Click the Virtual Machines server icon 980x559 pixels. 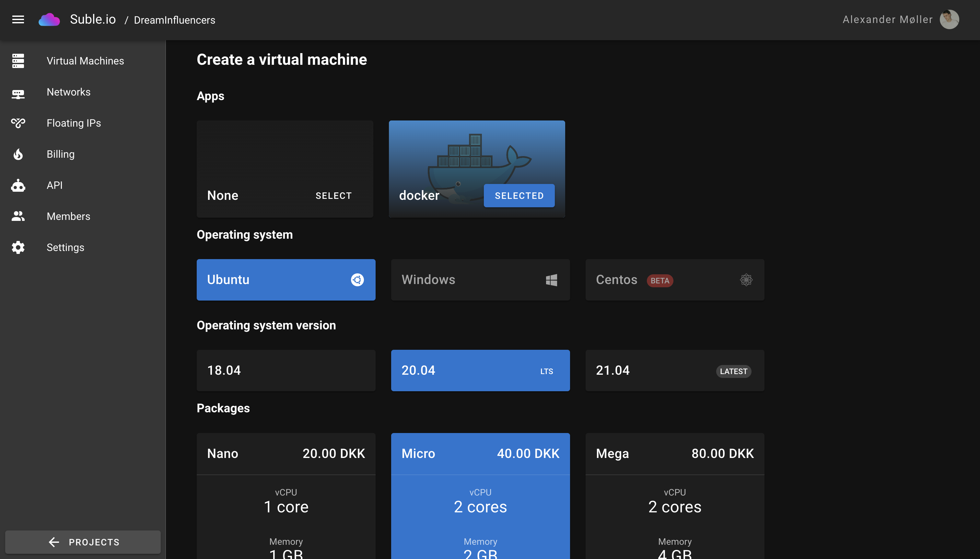pyautogui.click(x=18, y=61)
